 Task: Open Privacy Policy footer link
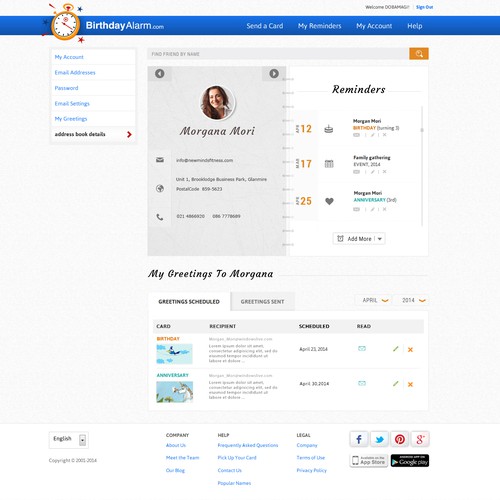[312, 470]
